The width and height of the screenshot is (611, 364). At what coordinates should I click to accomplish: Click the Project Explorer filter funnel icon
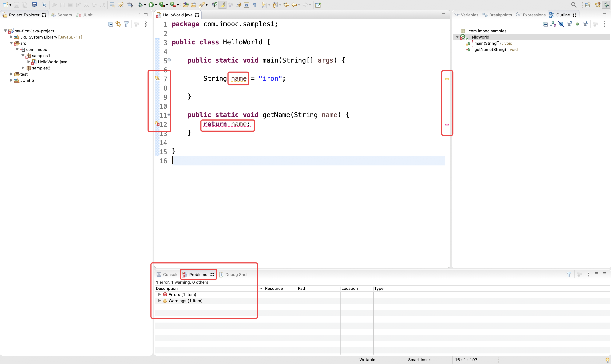pyautogui.click(x=126, y=24)
